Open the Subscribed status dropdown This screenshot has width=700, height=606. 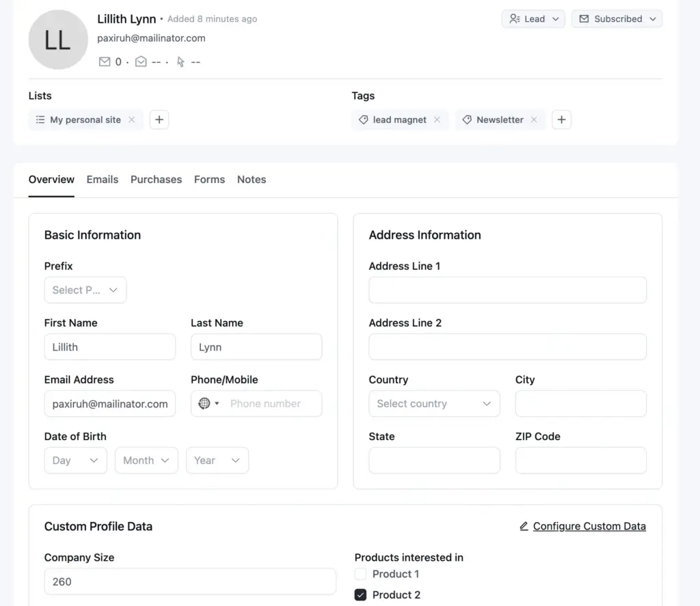617,18
